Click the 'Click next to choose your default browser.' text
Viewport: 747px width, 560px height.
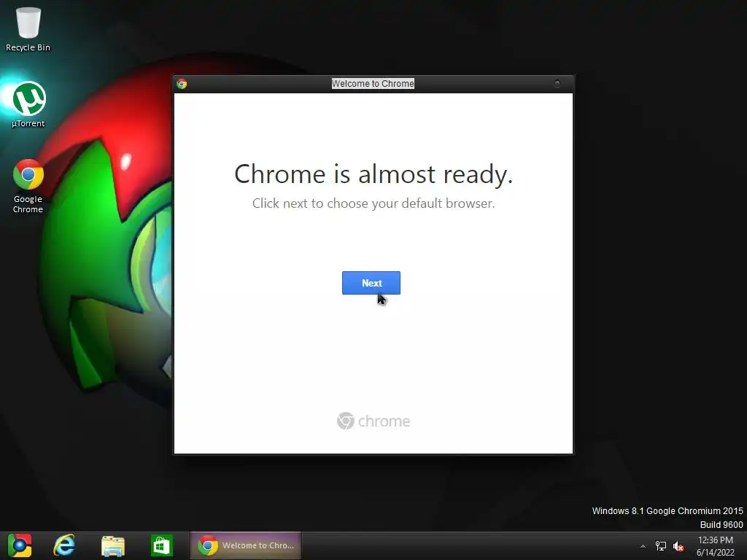point(373,203)
